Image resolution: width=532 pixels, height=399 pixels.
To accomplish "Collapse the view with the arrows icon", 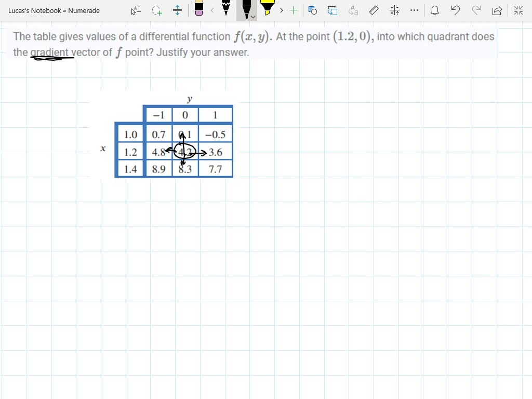I will point(518,10).
